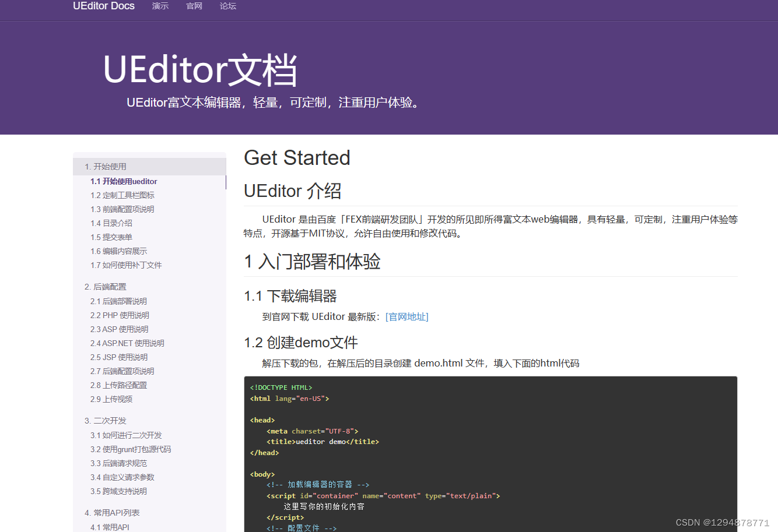Open the 官网 menu item
Viewport: 778px width, 532px height.
click(194, 6)
